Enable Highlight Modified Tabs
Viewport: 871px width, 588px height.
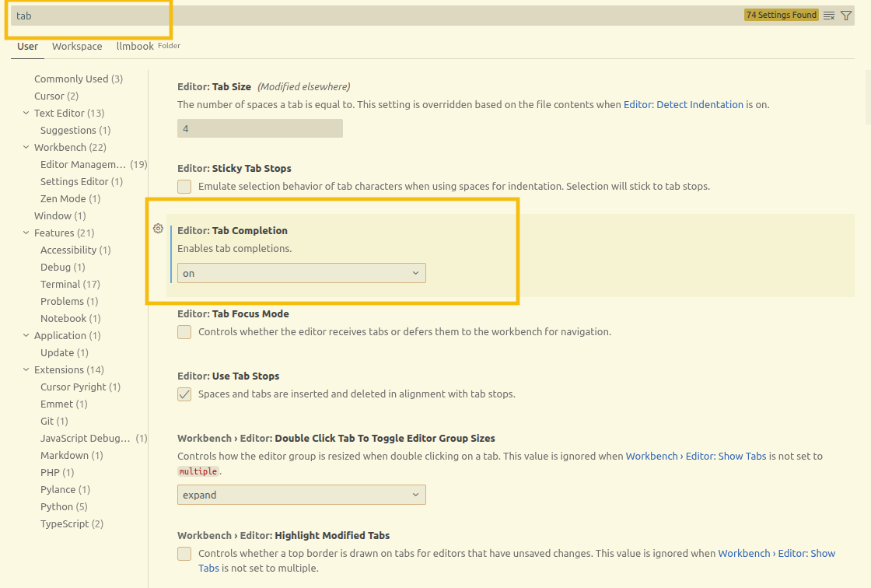click(x=184, y=554)
